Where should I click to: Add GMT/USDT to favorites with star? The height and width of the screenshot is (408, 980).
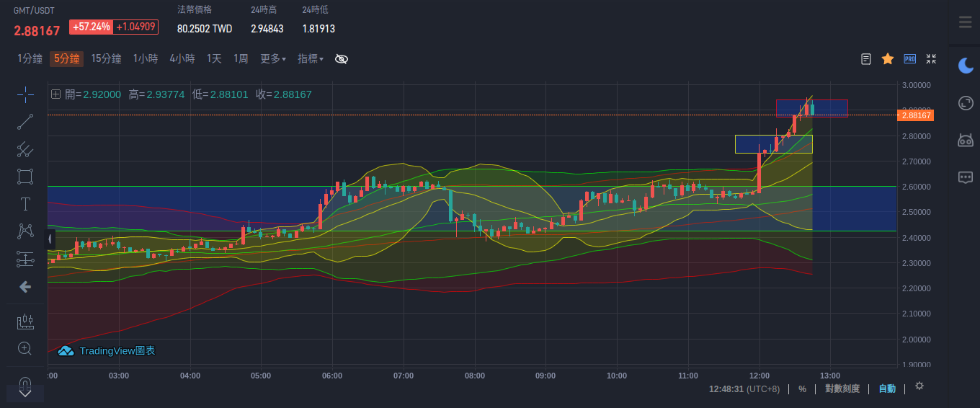(888, 59)
